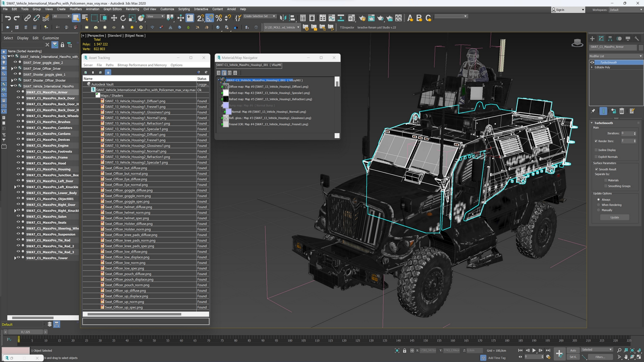Screen dimensions: 644x362
Task: Uncheck the Smooth Result checkbox
Action: pos(596,169)
